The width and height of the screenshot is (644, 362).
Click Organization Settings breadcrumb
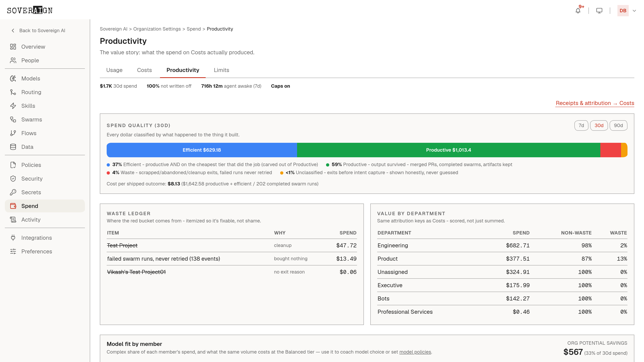tap(157, 29)
